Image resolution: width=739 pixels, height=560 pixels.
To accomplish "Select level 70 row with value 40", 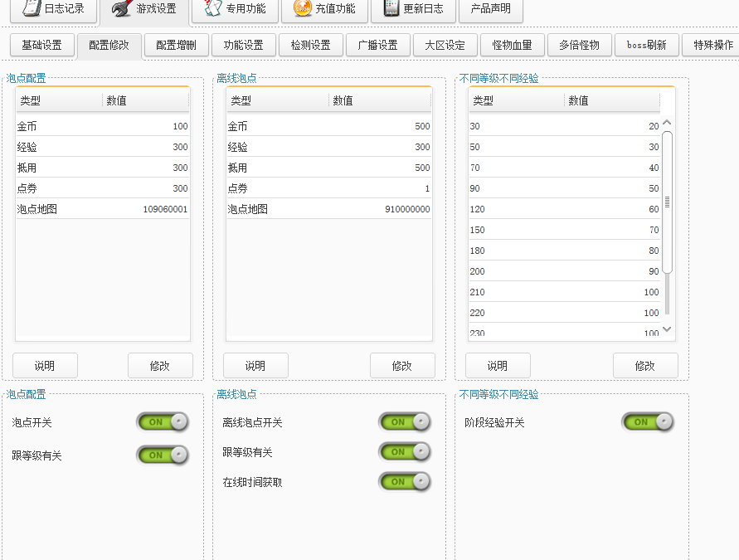I will tap(565, 168).
